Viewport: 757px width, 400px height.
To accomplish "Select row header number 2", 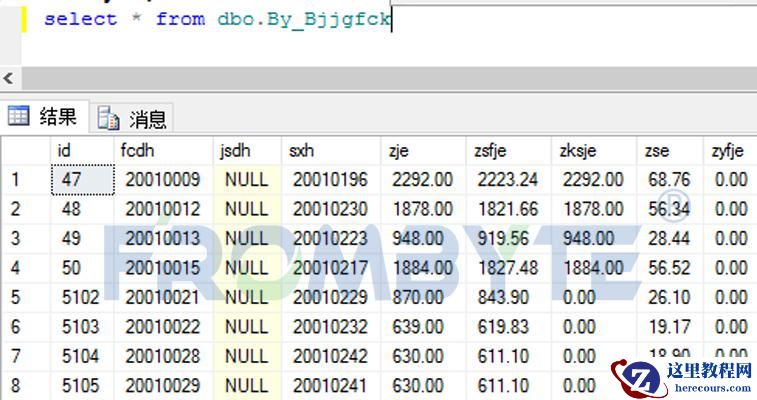I will (26, 209).
